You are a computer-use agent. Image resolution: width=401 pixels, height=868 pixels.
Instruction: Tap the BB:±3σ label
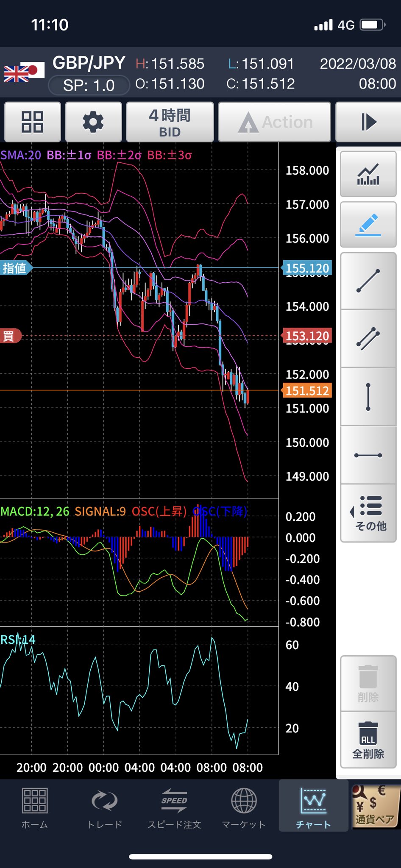tap(170, 155)
